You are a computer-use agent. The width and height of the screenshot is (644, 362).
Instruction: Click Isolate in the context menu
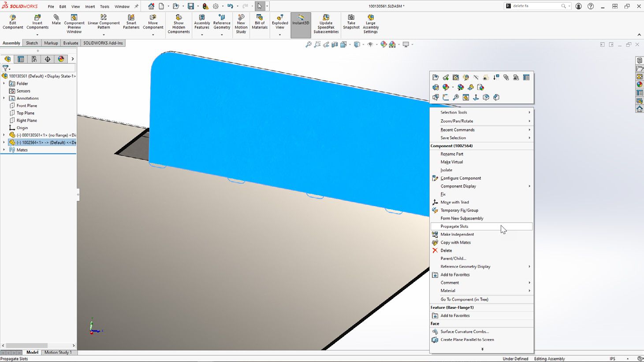[x=446, y=170]
